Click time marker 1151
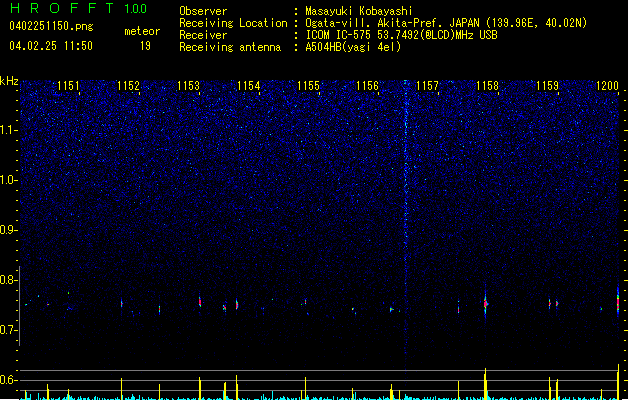The width and height of the screenshot is (629, 400). click(68, 85)
